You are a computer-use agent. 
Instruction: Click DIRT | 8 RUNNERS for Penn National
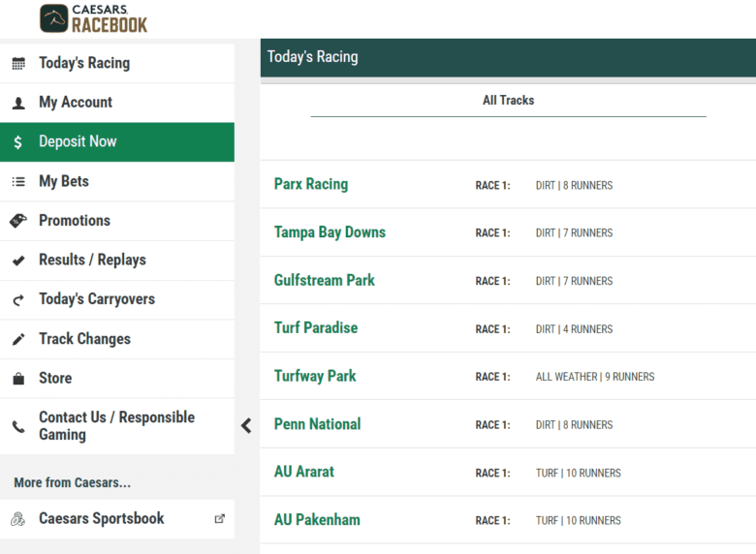574,425
